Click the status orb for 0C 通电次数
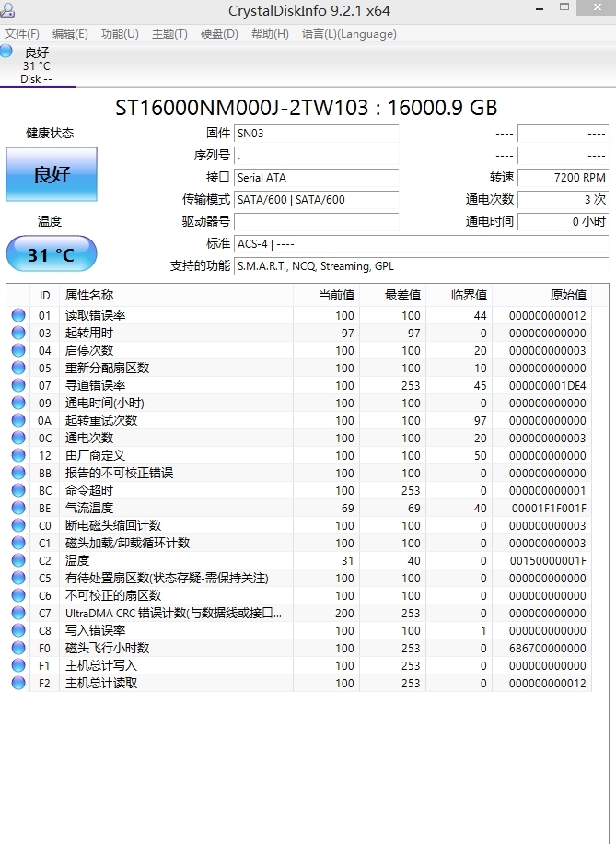This screenshot has width=616, height=844. [18, 438]
